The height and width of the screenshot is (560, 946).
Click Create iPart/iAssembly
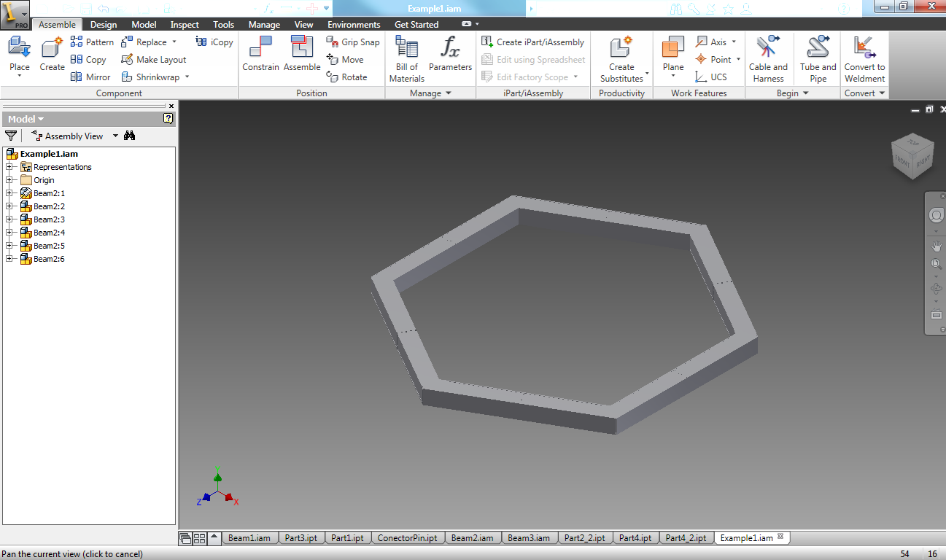pyautogui.click(x=533, y=42)
